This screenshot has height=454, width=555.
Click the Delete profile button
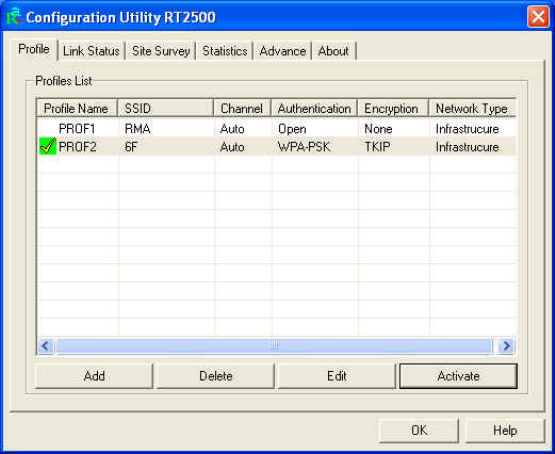coord(216,376)
